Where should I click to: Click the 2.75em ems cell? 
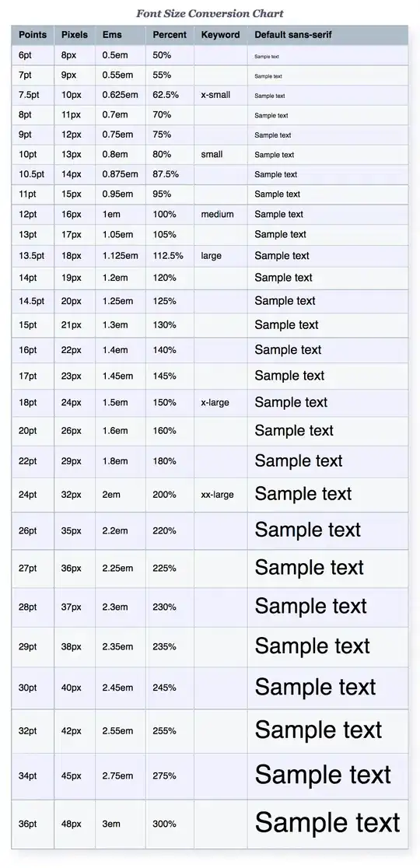[x=121, y=776]
